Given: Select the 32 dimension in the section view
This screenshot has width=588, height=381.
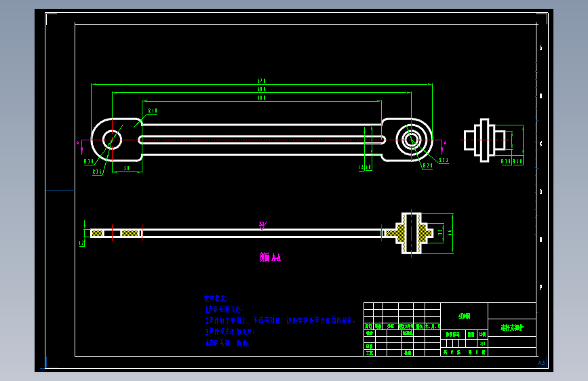Looking at the screenshot, I should tap(440, 233).
